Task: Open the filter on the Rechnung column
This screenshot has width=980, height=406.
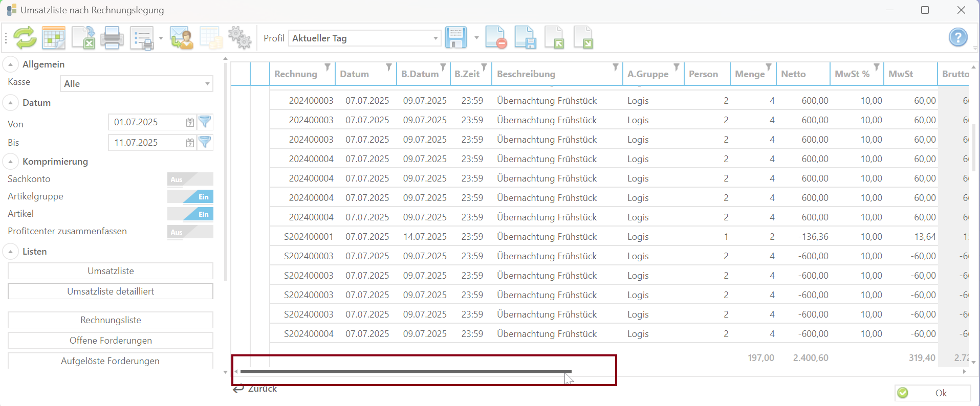Action: (328, 67)
